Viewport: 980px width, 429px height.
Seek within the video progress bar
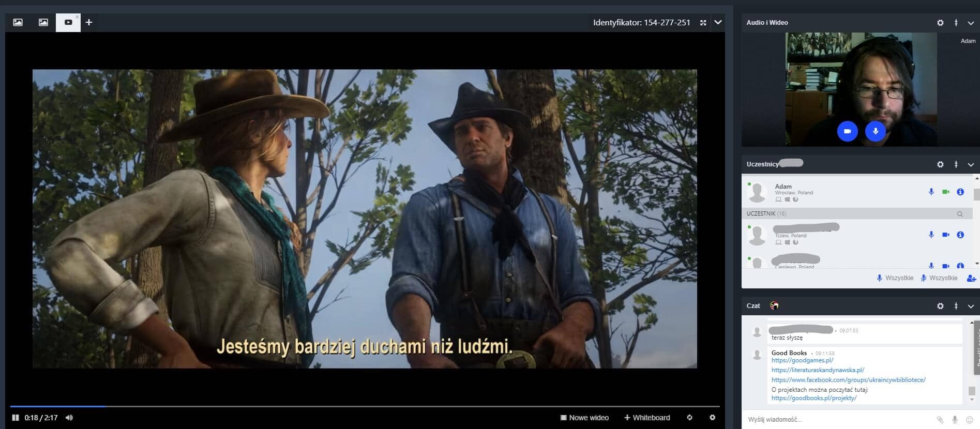click(x=365, y=406)
